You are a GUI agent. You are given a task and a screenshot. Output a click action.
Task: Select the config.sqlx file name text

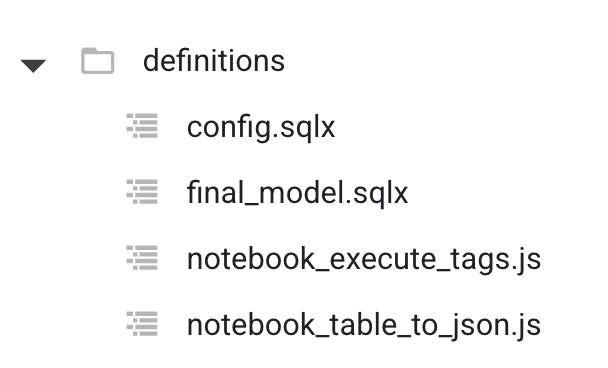point(261,128)
